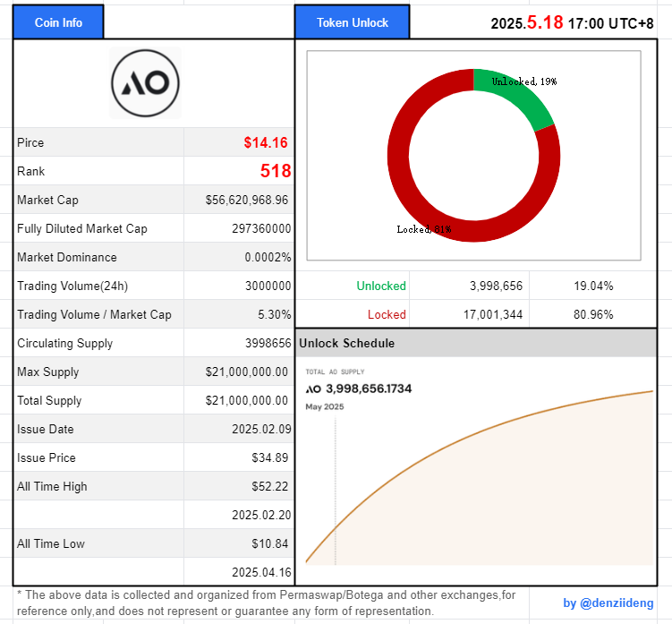Click the 80.96% locked percentage
Image resolution: width=672 pixels, height=624 pixels.
click(x=593, y=315)
